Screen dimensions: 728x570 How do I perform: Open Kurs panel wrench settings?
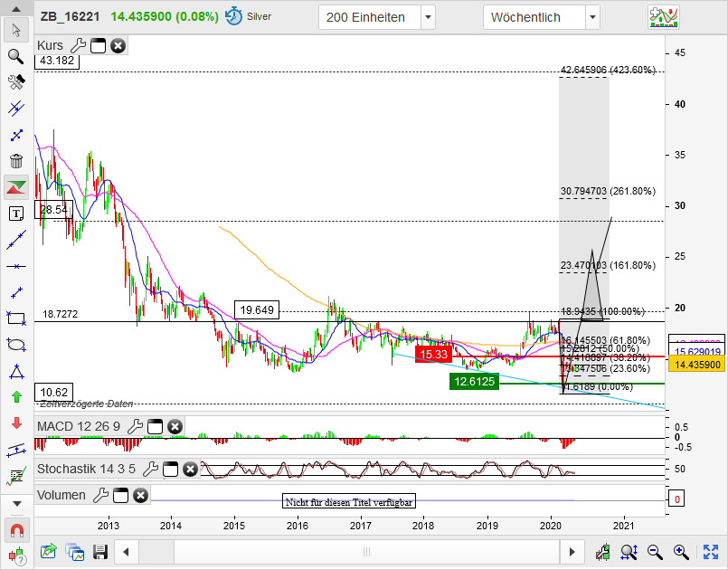point(78,45)
